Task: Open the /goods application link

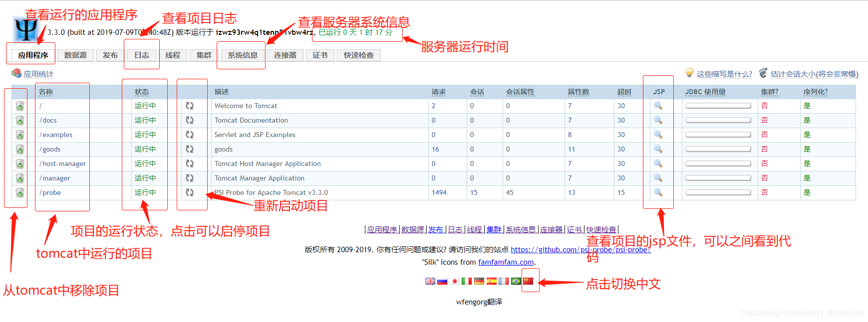Action: point(50,149)
